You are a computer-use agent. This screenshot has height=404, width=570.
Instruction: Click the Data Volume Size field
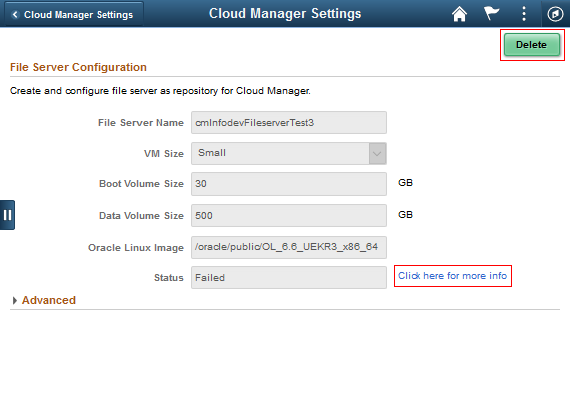pos(289,215)
